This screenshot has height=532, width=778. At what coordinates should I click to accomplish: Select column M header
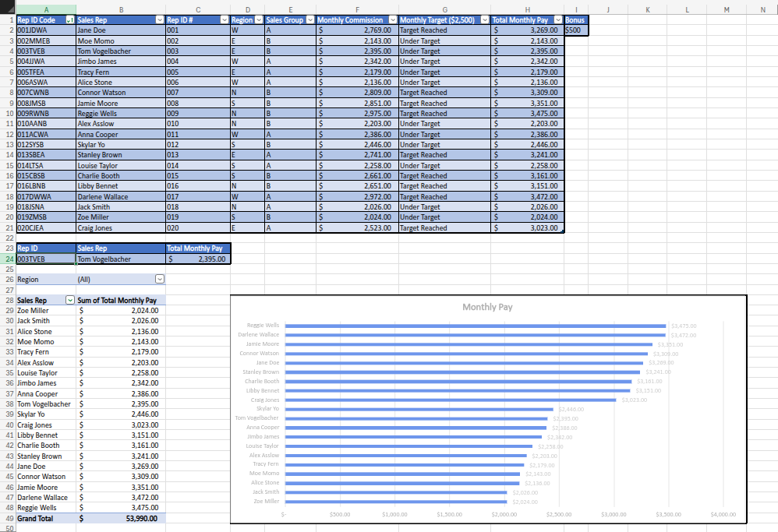tap(727, 9)
